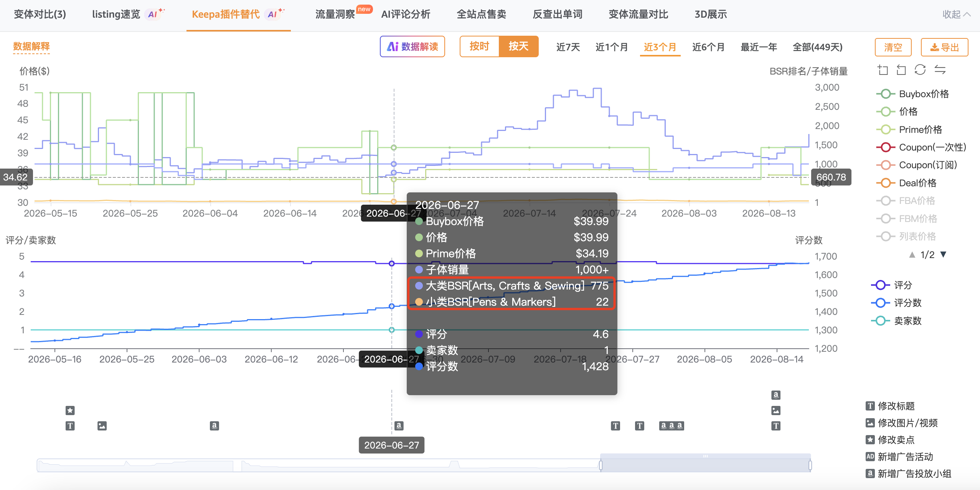Toggle the 修改标题 event legend

(890, 406)
